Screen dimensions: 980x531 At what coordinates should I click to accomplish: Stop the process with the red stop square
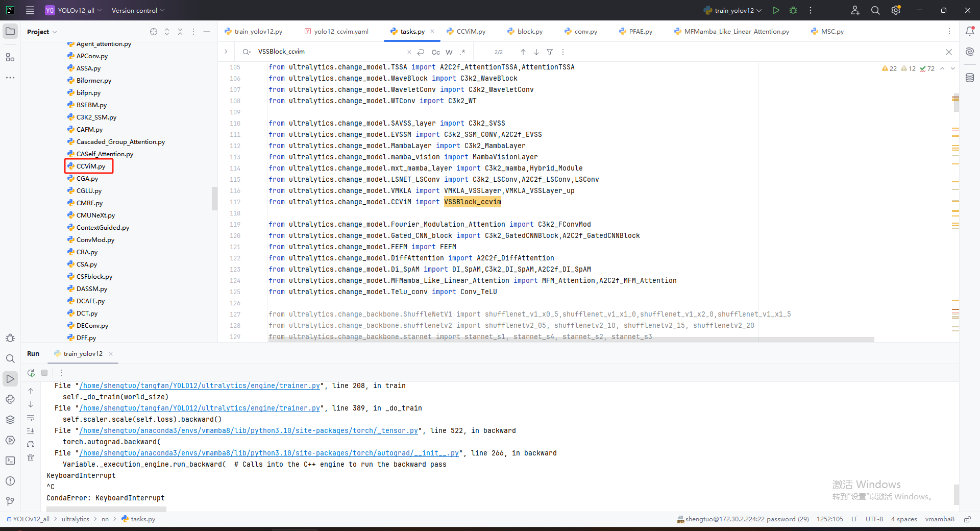coord(44,373)
